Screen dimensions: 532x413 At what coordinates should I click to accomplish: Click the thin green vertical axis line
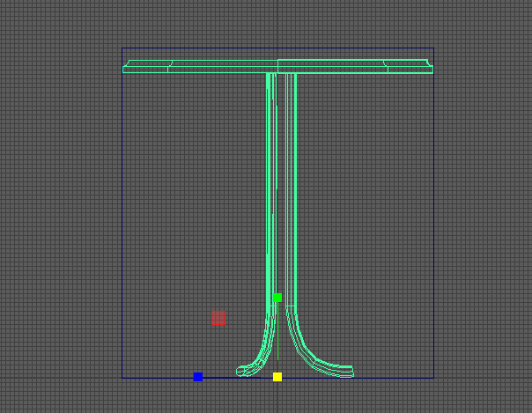(277, 339)
